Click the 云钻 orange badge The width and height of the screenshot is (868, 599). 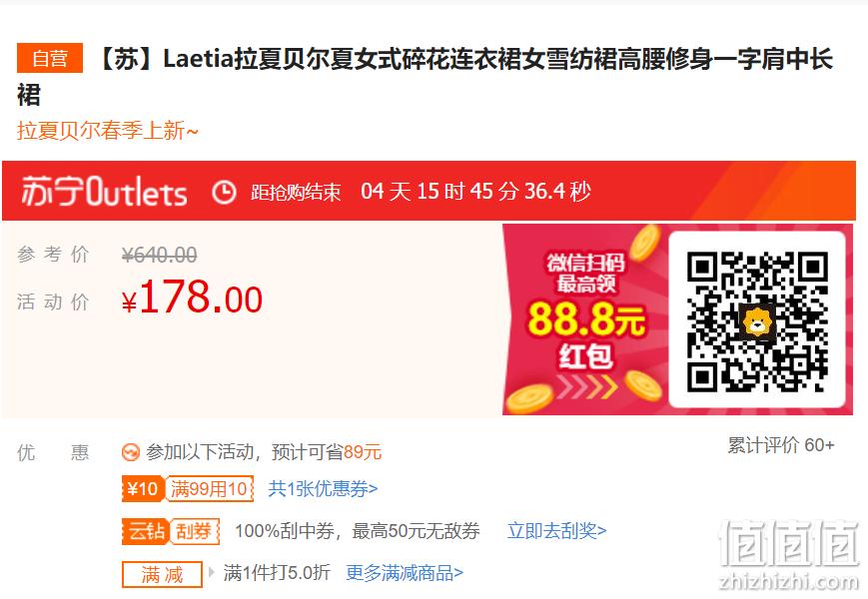(x=146, y=531)
